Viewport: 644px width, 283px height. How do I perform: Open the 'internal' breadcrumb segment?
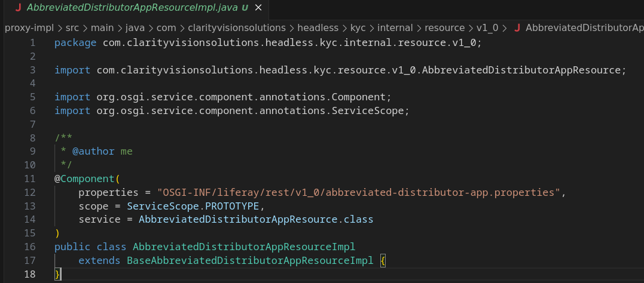[395, 28]
